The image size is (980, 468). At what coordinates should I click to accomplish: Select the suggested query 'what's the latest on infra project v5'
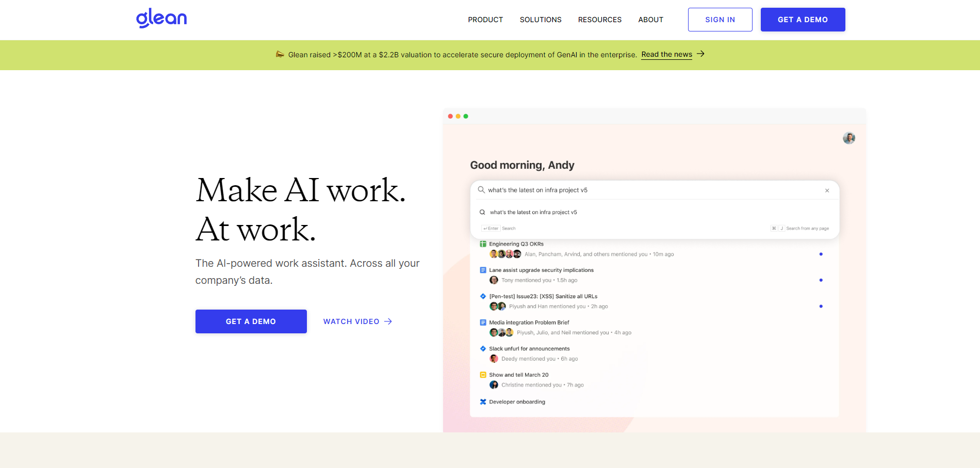pyautogui.click(x=533, y=212)
